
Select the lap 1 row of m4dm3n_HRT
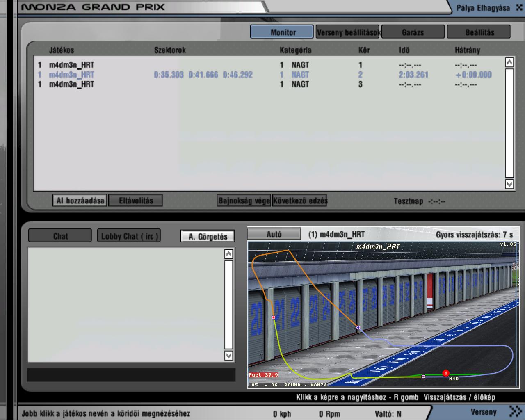(269, 65)
